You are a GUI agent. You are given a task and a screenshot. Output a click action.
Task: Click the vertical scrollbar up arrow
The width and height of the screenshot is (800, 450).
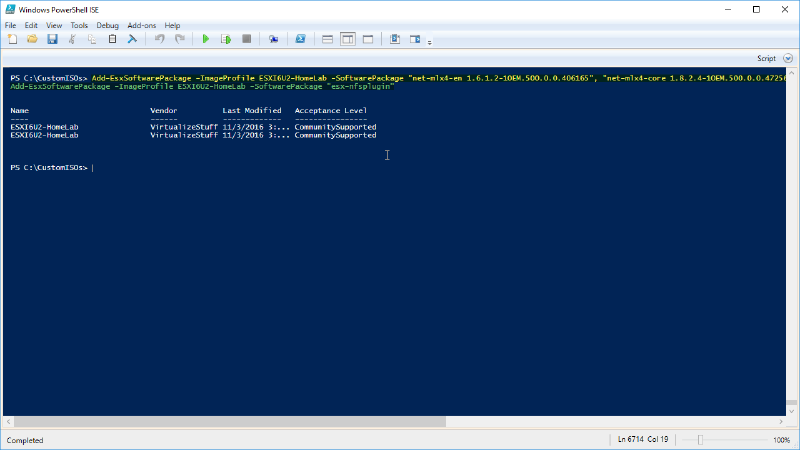tap(791, 73)
